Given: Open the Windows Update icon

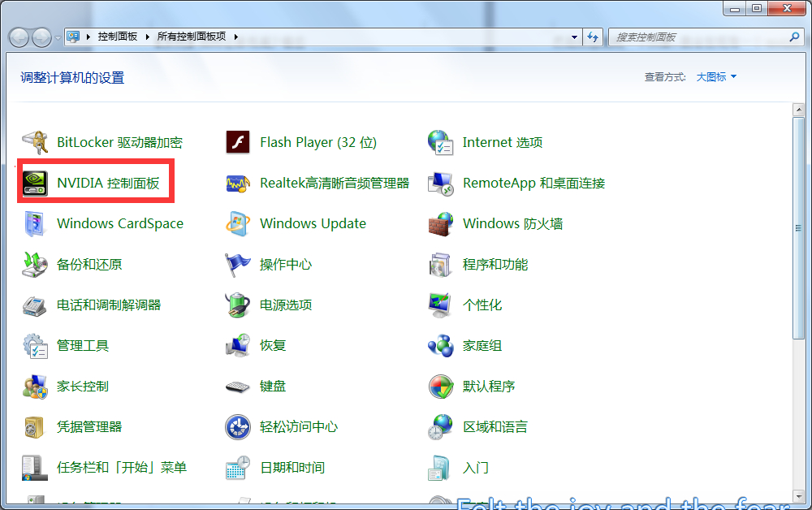Looking at the screenshot, I should coord(238,223).
